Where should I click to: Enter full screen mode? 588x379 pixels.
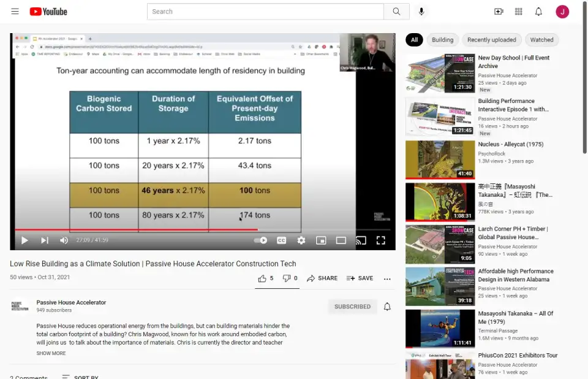[x=380, y=240]
